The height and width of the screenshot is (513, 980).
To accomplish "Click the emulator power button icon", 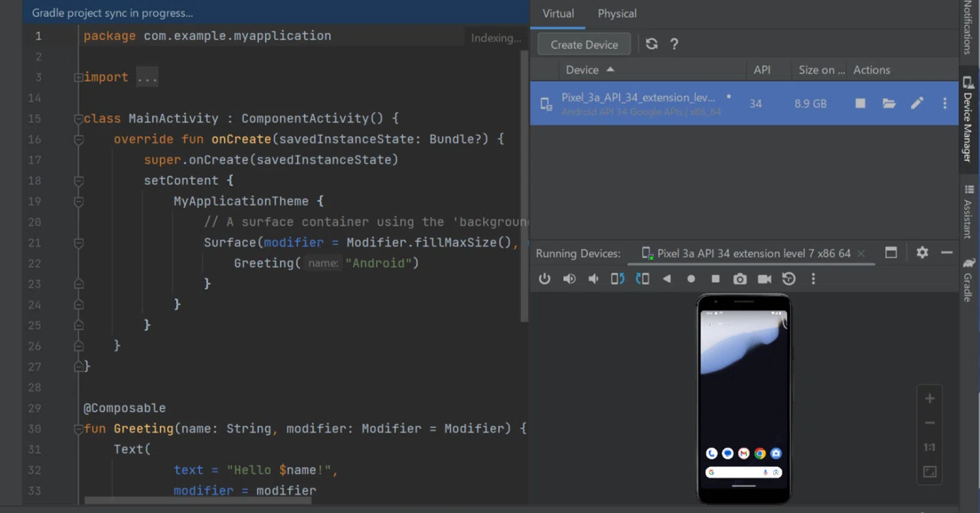I will point(544,279).
